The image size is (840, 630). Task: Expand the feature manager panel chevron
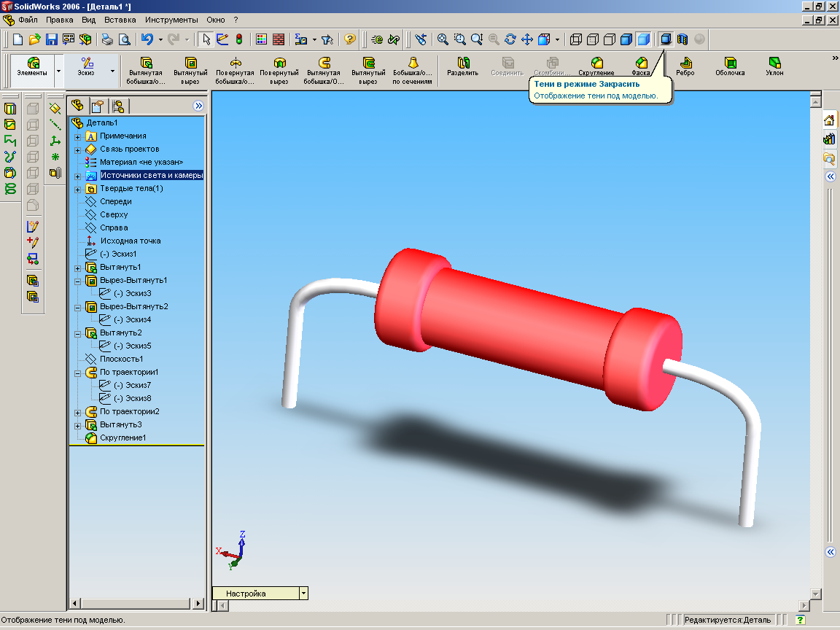tap(199, 106)
